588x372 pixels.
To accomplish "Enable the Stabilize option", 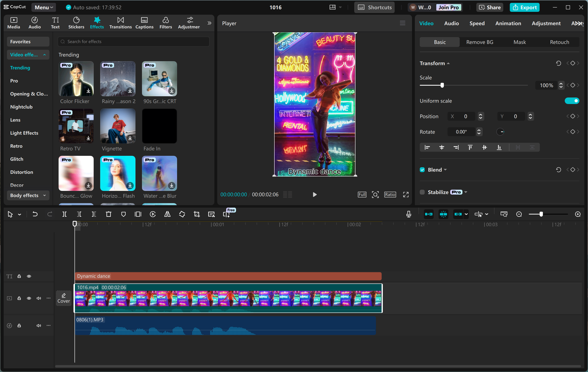I will (422, 192).
